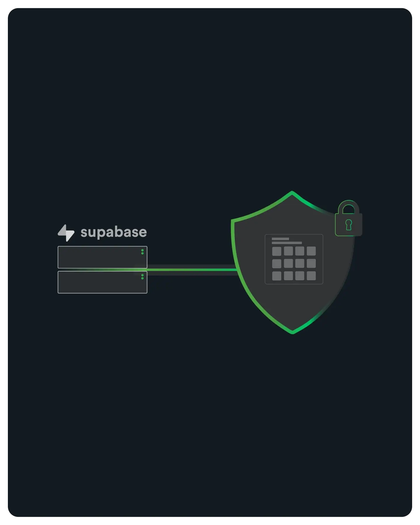Click the second-row second cell of grid
The image size is (420, 525).
click(288, 263)
